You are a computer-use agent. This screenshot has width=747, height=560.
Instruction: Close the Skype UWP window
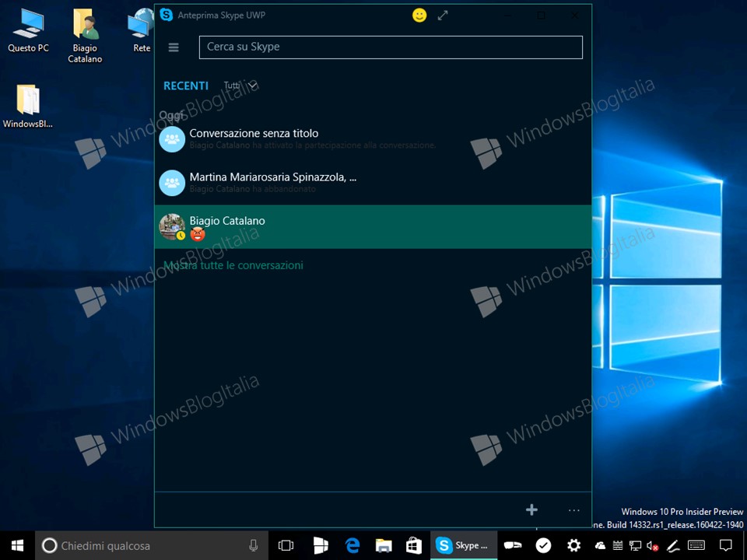coord(574,16)
